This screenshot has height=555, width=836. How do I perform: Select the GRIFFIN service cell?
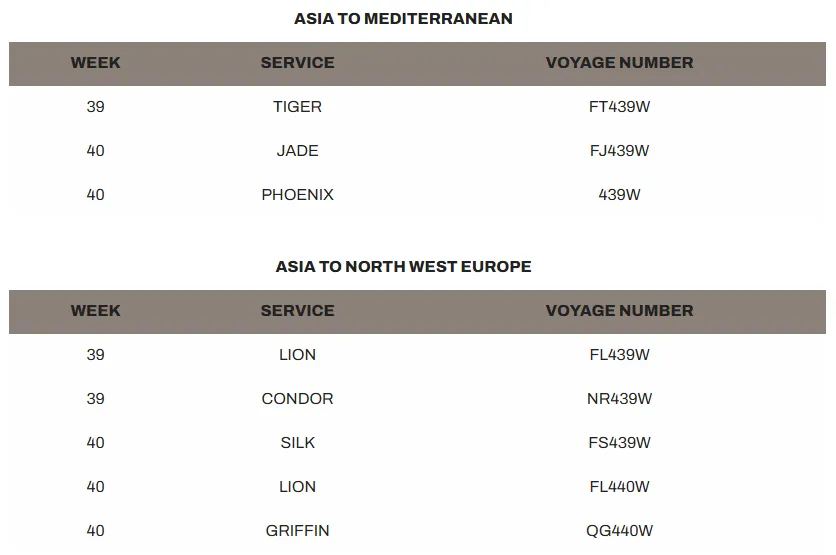298,530
